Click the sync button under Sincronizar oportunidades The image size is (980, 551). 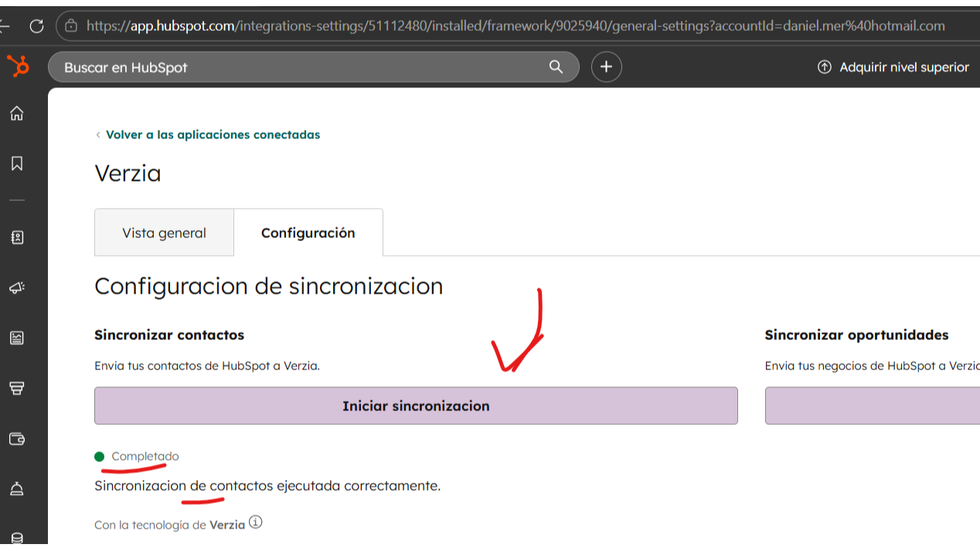point(873,406)
